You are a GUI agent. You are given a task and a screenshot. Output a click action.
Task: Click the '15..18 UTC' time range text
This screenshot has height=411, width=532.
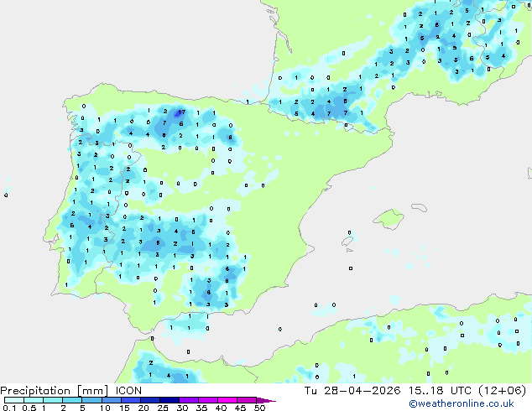[x=440, y=391]
